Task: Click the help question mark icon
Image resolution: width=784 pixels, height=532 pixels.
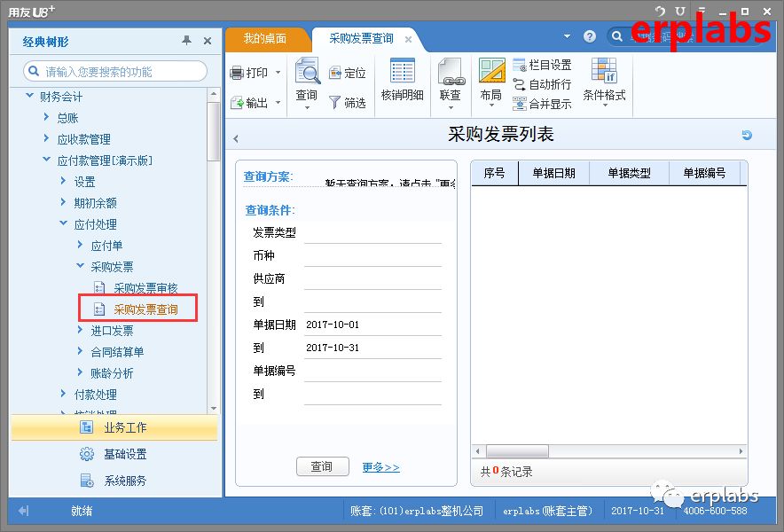Action: pos(590,36)
